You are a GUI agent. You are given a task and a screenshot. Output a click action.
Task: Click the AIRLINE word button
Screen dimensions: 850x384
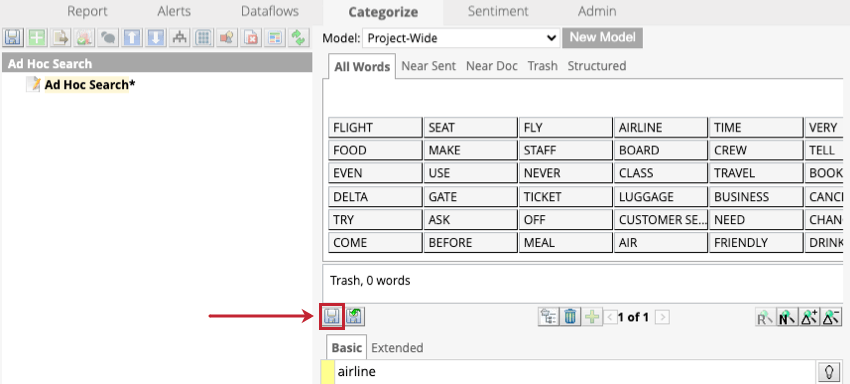[661, 127]
